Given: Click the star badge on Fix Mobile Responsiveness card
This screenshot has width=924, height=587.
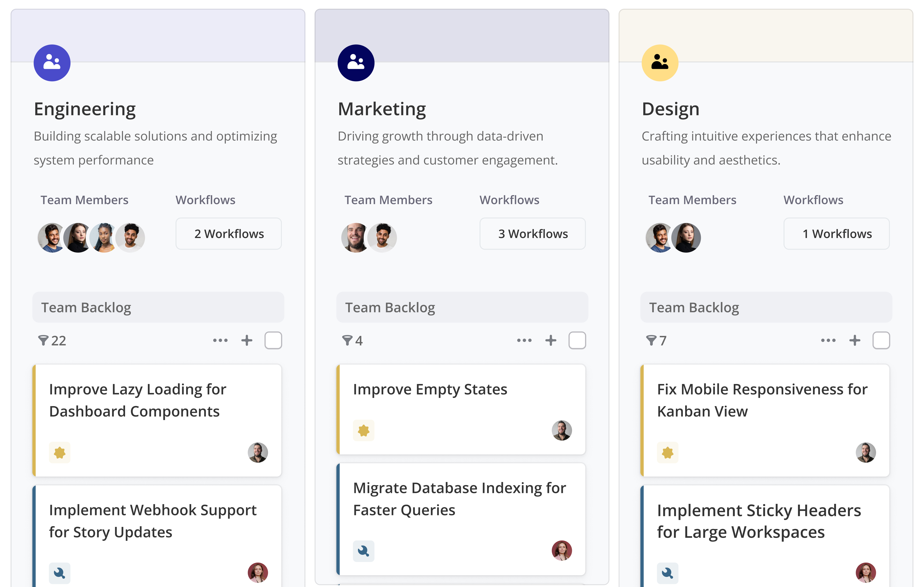Looking at the screenshot, I should point(667,453).
